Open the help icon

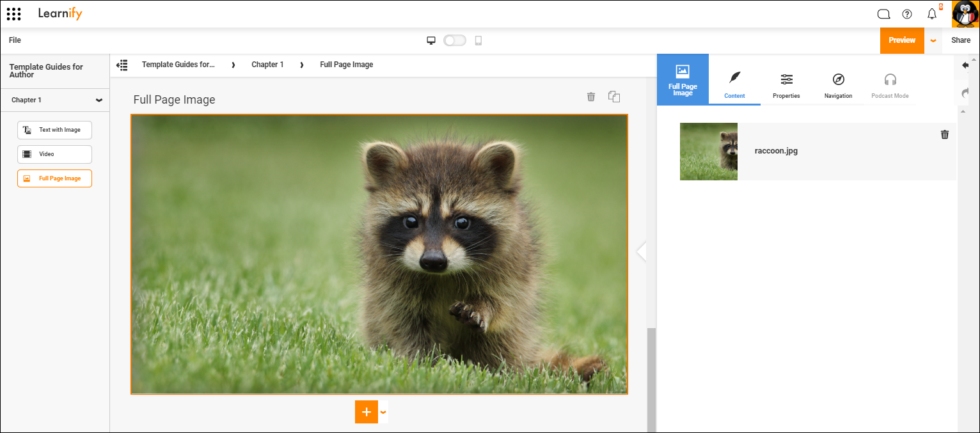click(907, 13)
